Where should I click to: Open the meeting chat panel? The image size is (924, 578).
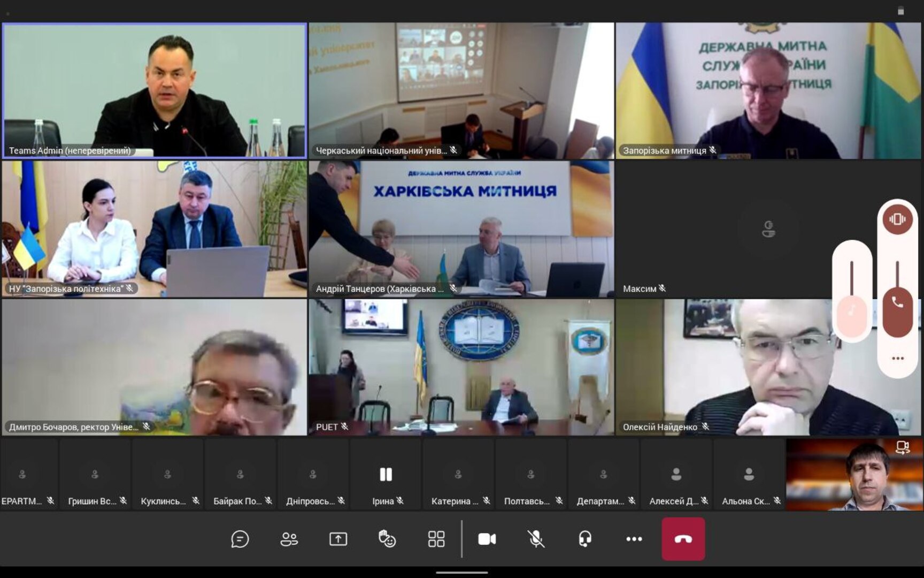[240, 539]
